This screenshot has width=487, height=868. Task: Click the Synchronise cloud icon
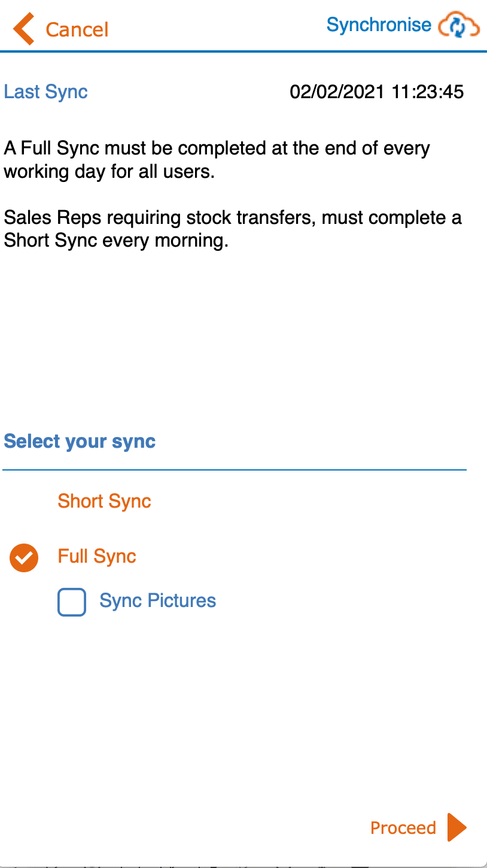click(459, 26)
